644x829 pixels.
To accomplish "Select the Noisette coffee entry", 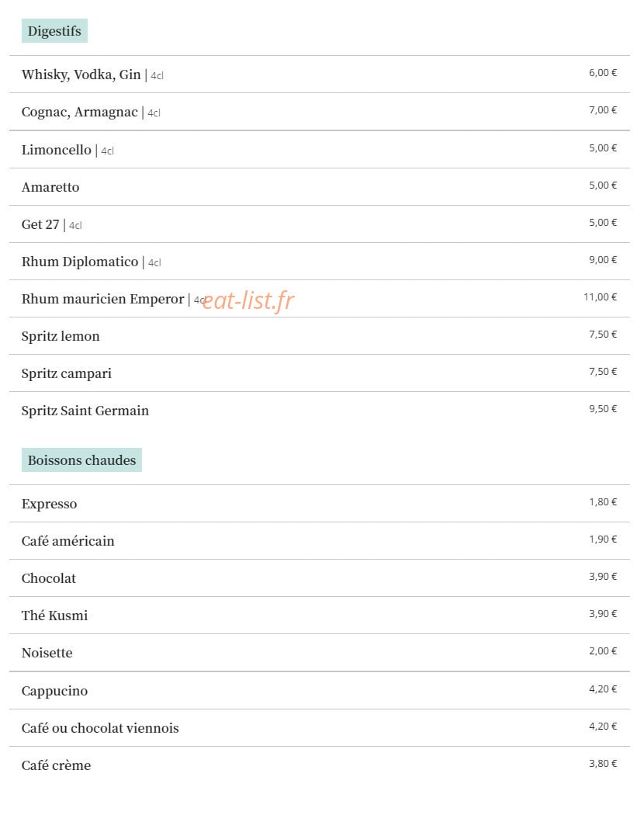I will tap(320, 653).
